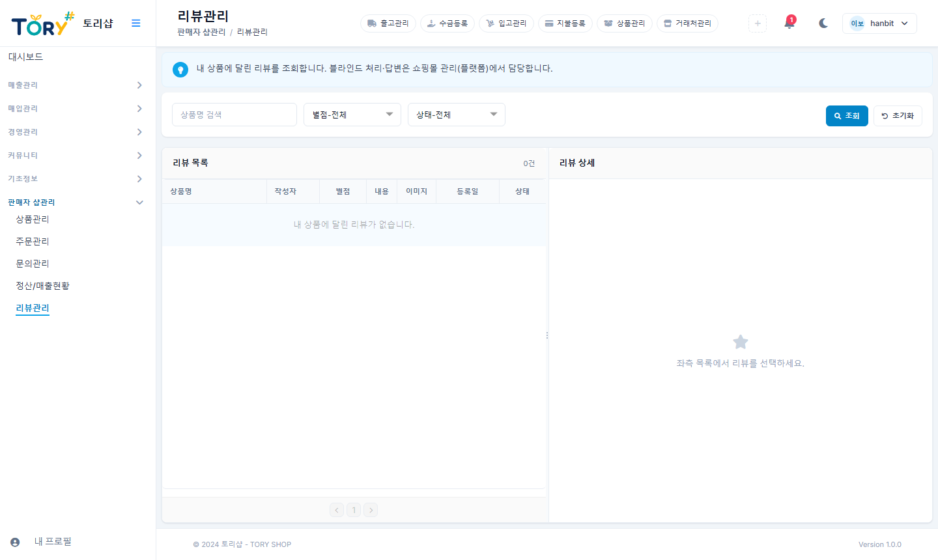This screenshot has width=938, height=560.
Task: Click the plus add-shortcut icon
Action: click(x=758, y=23)
